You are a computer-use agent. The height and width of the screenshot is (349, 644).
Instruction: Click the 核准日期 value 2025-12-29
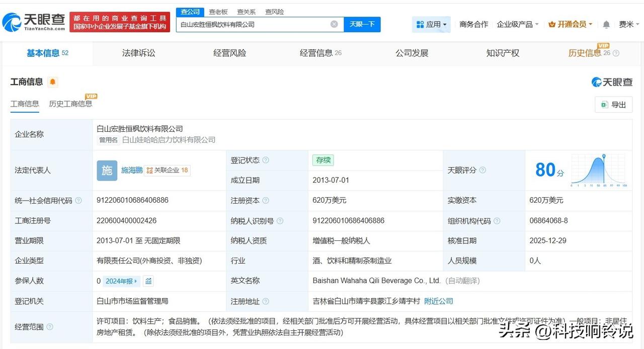[548, 240]
